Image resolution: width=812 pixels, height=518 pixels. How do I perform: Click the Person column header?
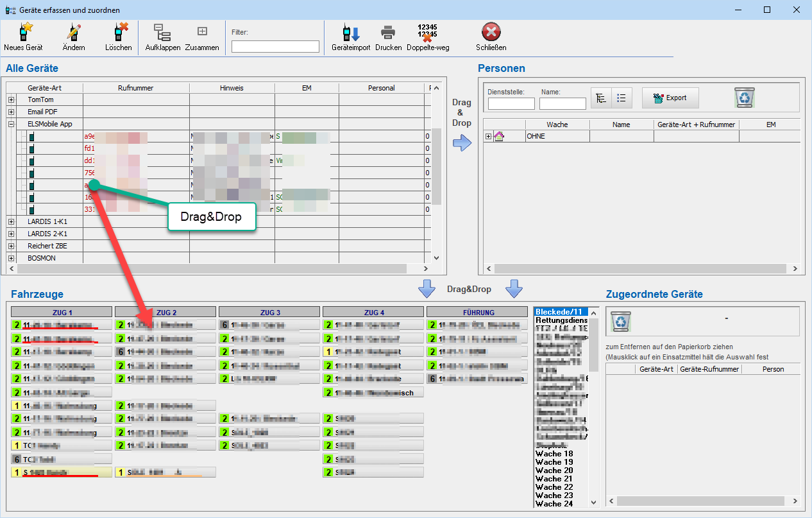(x=773, y=369)
